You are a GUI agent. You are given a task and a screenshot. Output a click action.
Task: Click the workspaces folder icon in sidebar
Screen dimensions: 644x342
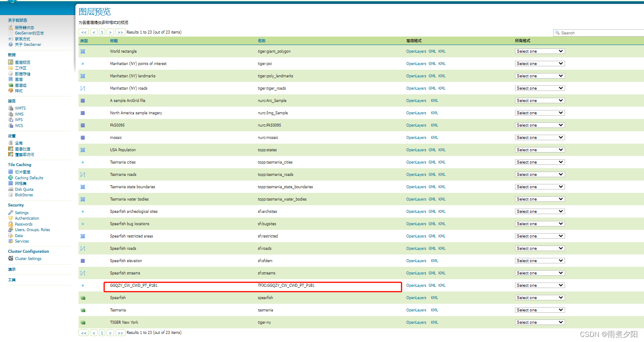point(11,68)
